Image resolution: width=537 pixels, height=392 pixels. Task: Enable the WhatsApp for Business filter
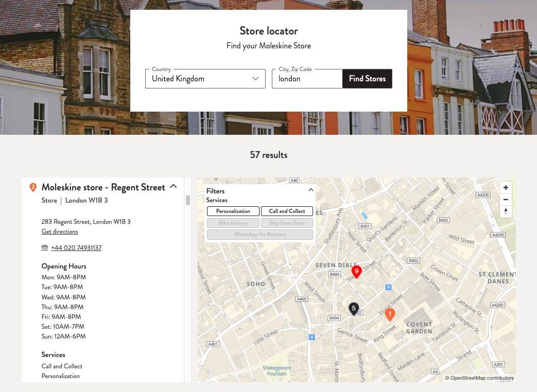coord(260,234)
